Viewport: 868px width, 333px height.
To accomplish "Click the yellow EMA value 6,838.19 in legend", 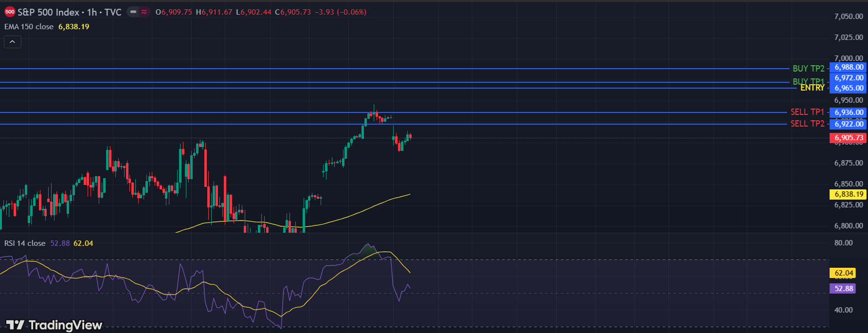I will pos(74,27).
